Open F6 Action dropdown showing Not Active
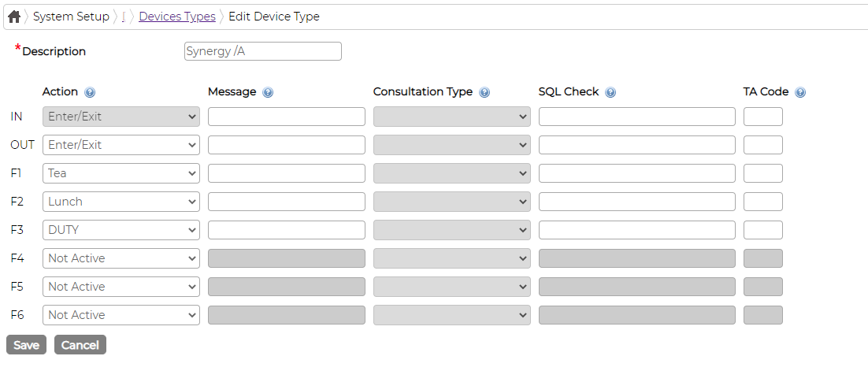The image size is (868, 382). click(121, 315)
